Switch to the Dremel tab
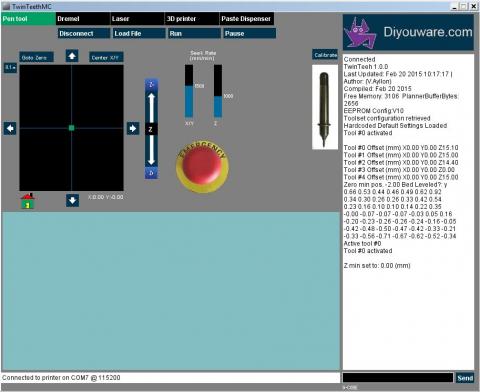The height and width of the screenshot is (392, 480). point(82,19)
